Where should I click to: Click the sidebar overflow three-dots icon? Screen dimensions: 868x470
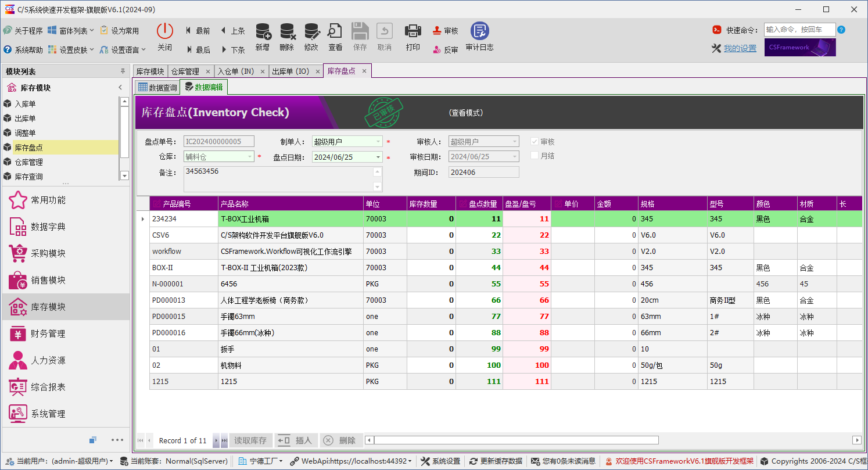click(x=117, y=440)
